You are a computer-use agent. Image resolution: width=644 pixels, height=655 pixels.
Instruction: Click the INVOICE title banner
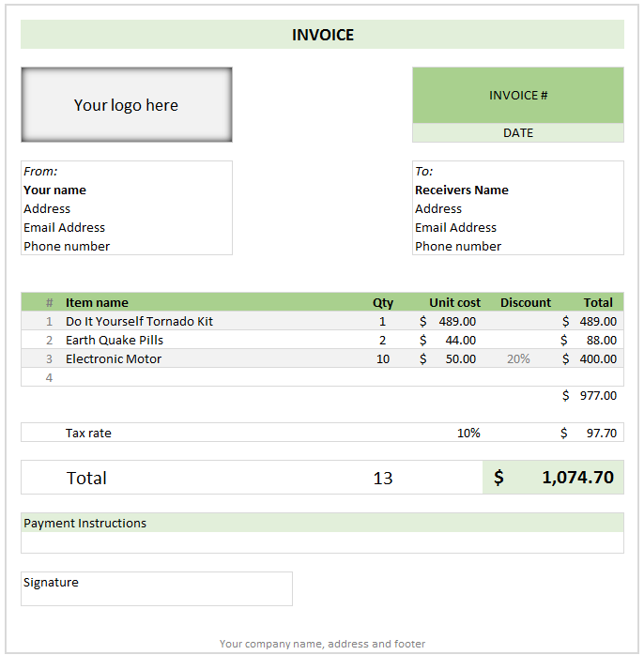[x=322, y=35]
